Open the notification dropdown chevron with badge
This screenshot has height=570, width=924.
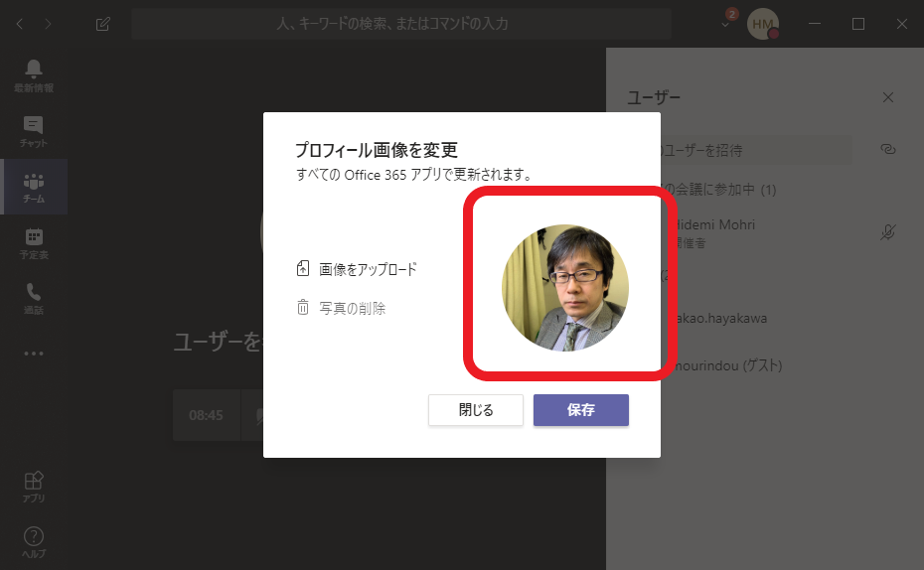(726, 23)
